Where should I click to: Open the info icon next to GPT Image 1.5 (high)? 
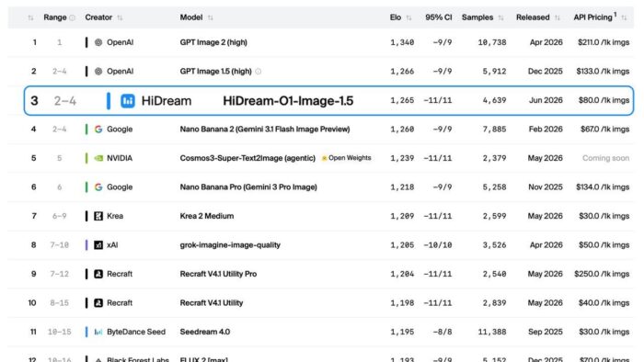(x=258, y=72)
